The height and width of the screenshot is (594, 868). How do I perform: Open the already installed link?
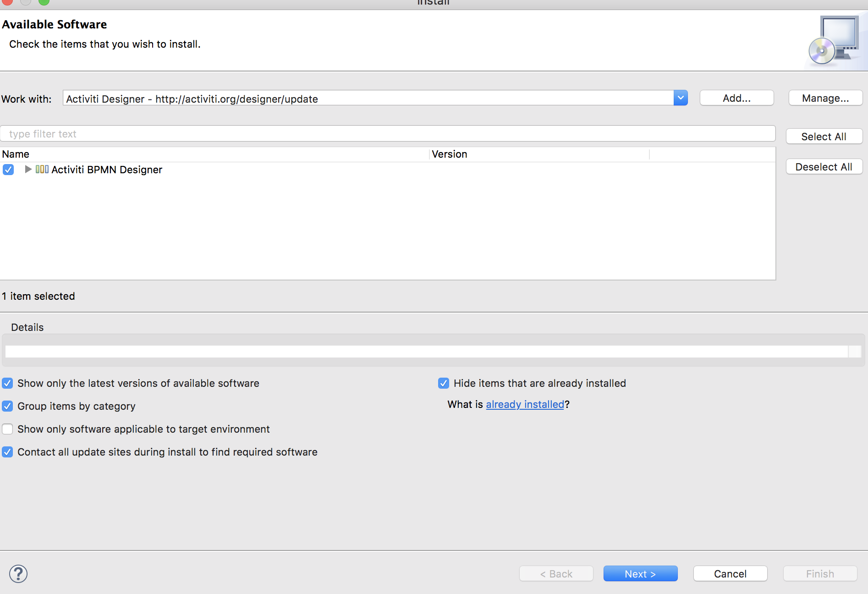tap(525, 404)
